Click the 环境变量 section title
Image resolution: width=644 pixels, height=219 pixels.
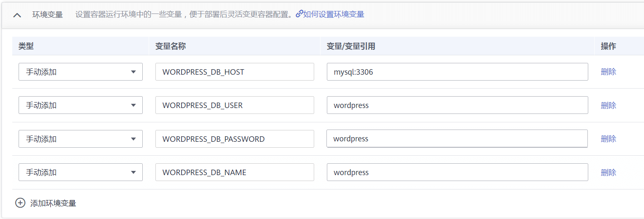tap(48, 15)
